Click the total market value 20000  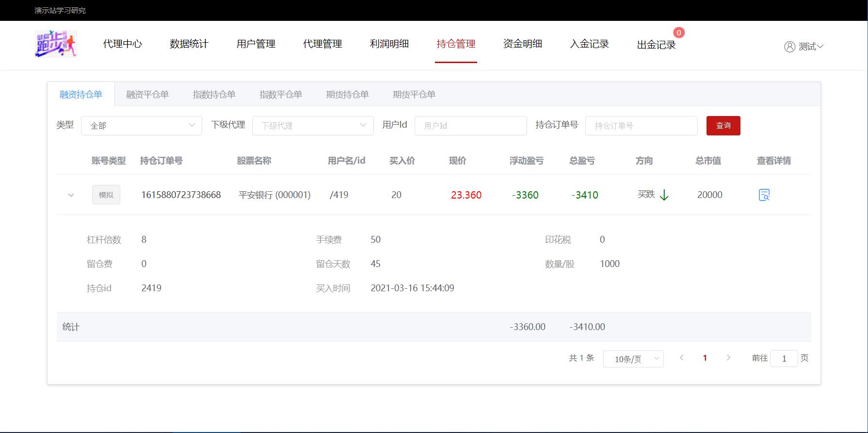click(x=710, y=195)
